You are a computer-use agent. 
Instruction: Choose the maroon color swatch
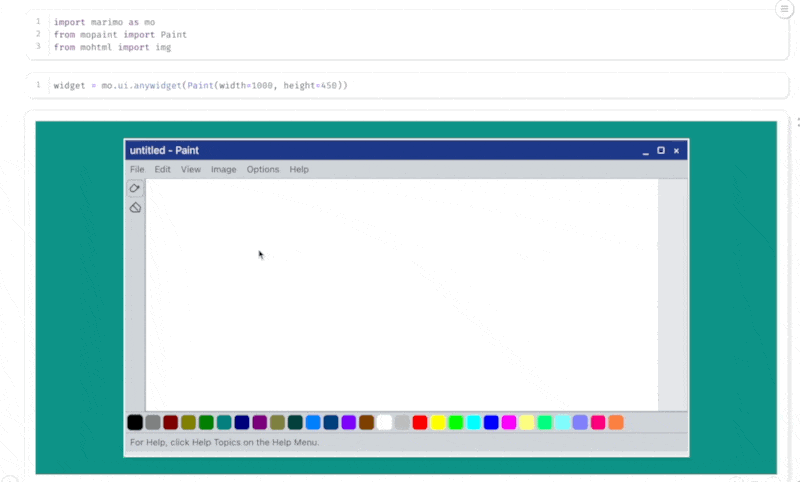pyautogui.click(x=170, y=423)
